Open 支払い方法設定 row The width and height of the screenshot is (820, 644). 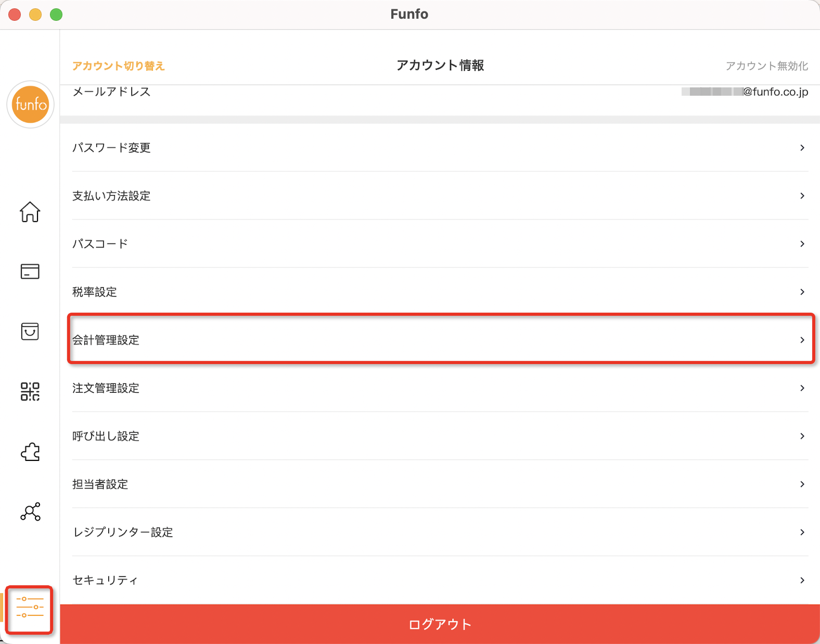point(440,196)
